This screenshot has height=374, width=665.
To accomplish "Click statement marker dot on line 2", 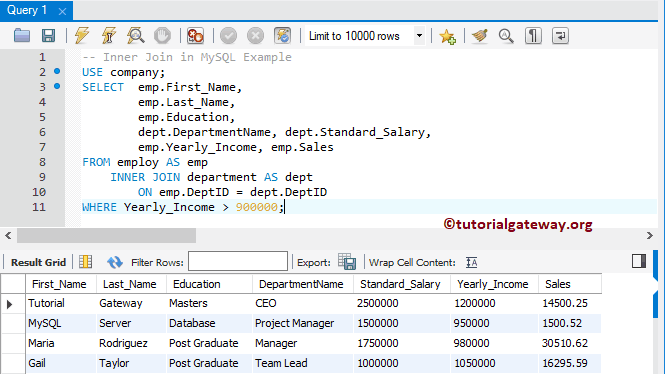I will click(57, 71).
